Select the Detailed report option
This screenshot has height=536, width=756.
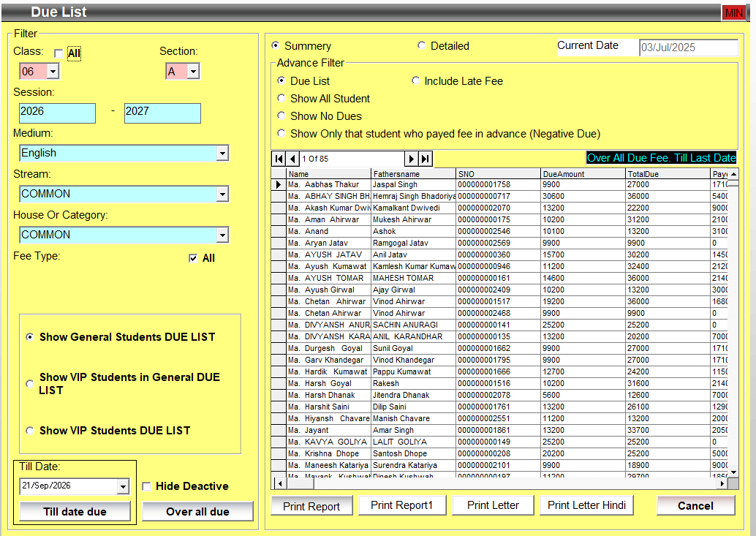(x=421, y=45)
